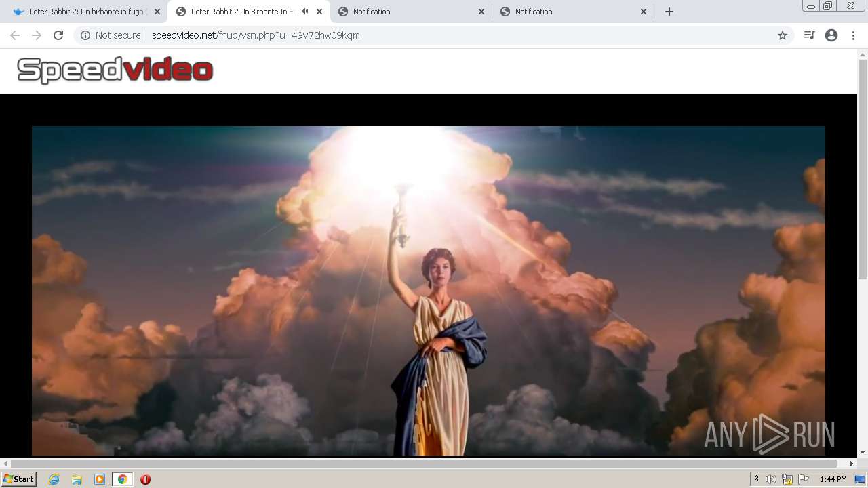Viewport: 868px width, 488px height.
Task: Open the Chrome profile avatar
Action: (x=831, y=35)
